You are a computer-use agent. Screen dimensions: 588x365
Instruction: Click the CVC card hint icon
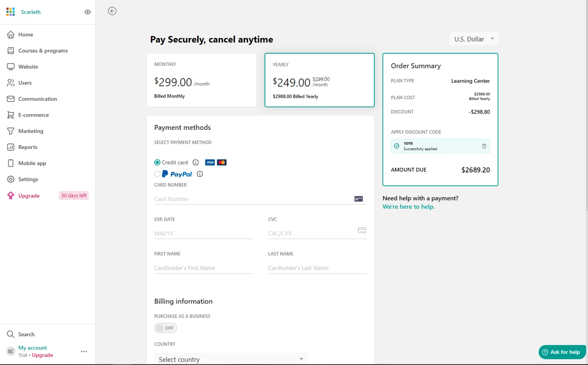point(362,231)
